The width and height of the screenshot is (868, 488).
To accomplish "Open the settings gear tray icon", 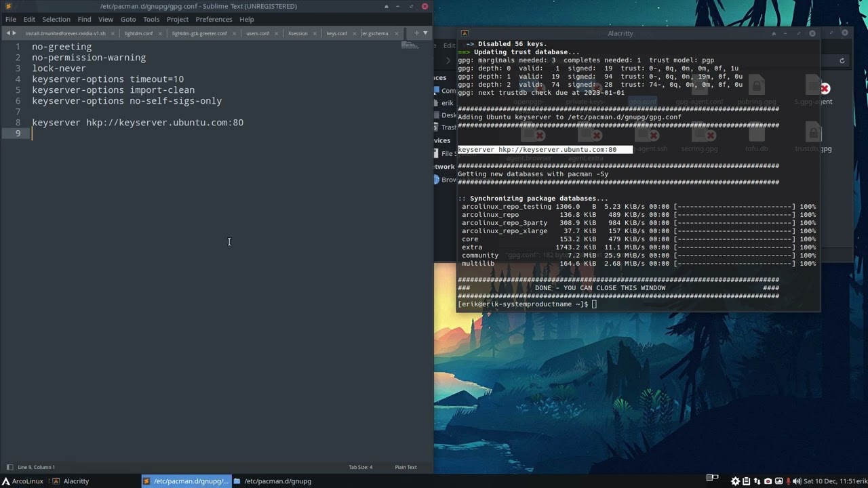I will point(736,481).
